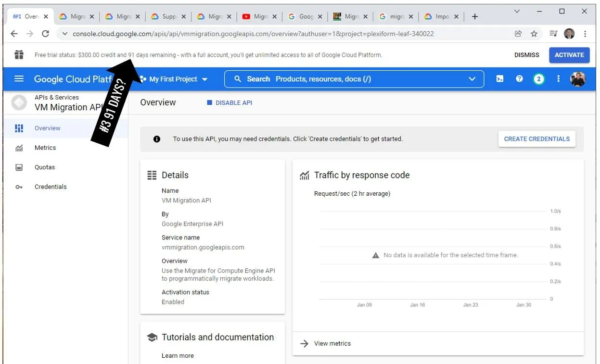Screen dimensions: 600x364
Task: Click the DISMISS button
Action: 527,55
